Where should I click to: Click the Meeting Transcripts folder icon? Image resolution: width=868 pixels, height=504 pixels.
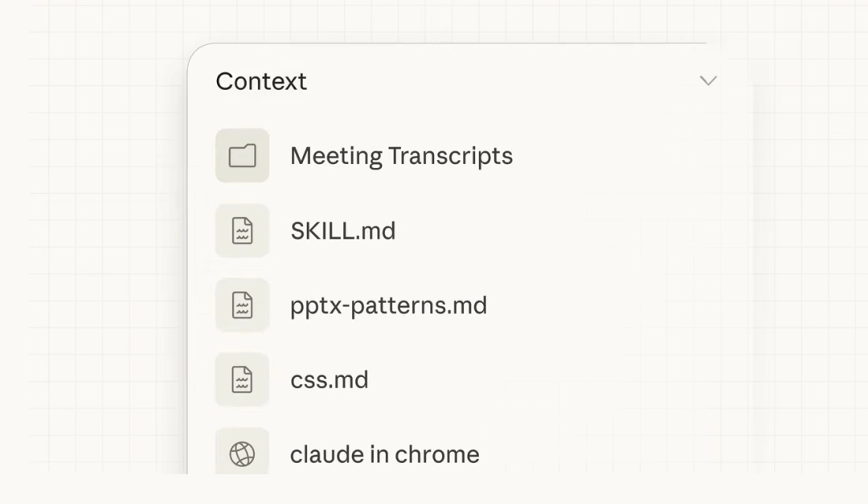[x=242, y=155]
